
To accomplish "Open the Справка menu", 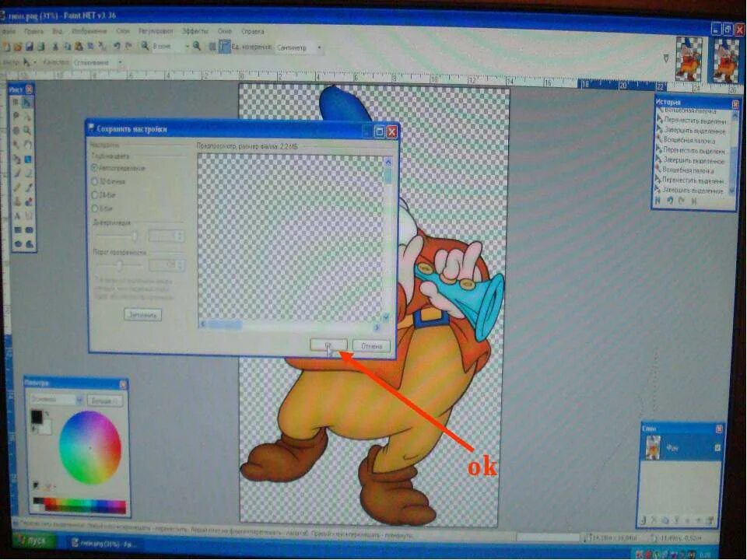I will coord(252,31).
